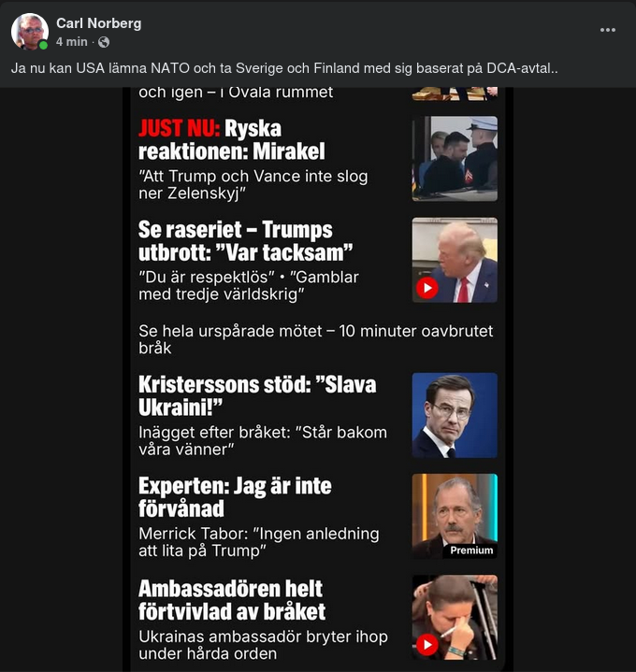Open the post options three-dots menu
This screenshot has width=636, height=672.
pyautogui.click(x=608, y=30)
